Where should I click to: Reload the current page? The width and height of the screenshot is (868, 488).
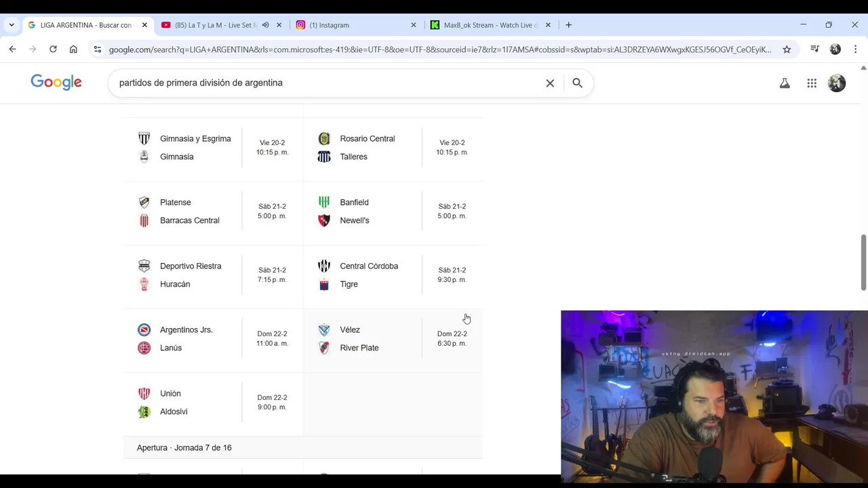(53, 49)
